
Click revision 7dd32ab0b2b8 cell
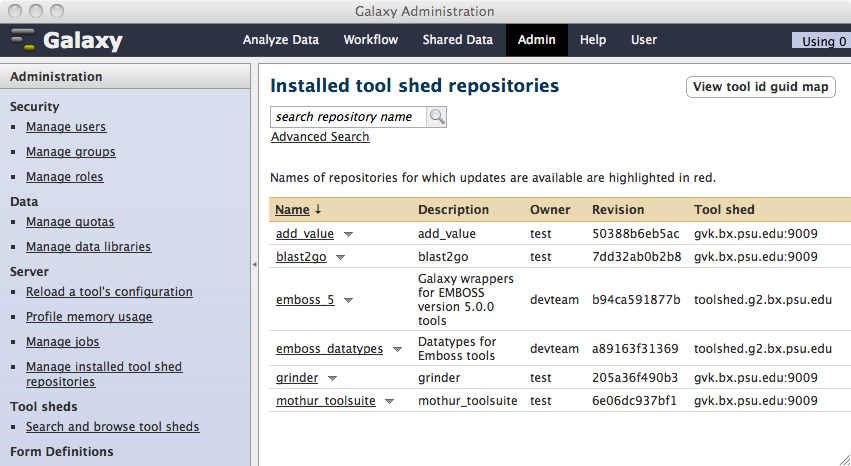coord(637,257)
